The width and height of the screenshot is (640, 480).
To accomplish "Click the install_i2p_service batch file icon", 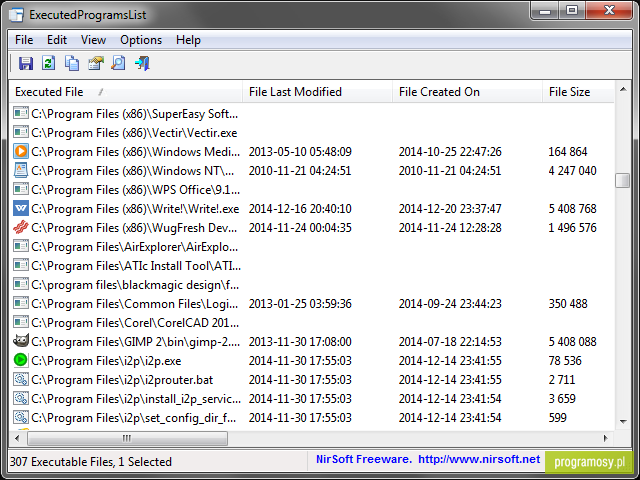I will (x=20, y=398).
